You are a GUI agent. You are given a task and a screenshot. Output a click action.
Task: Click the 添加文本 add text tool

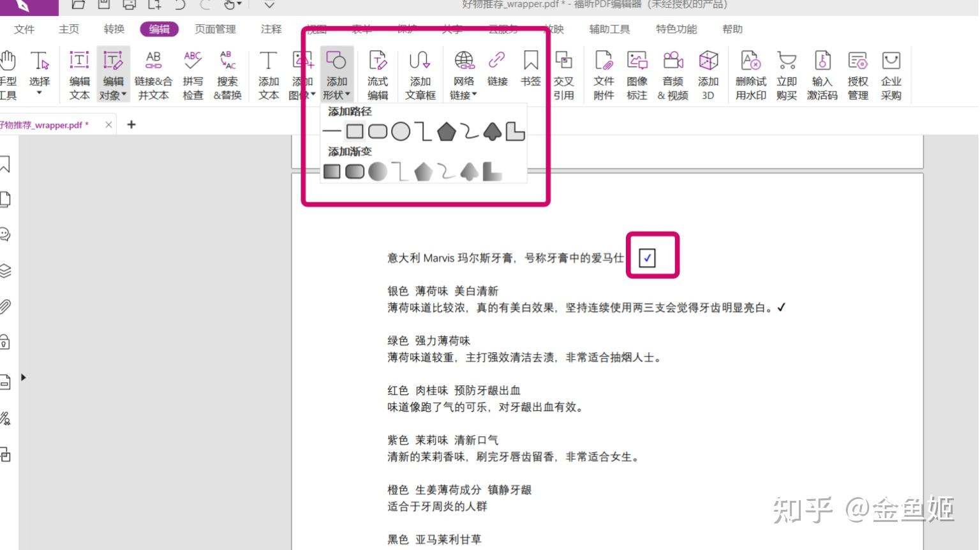(269, 75)
